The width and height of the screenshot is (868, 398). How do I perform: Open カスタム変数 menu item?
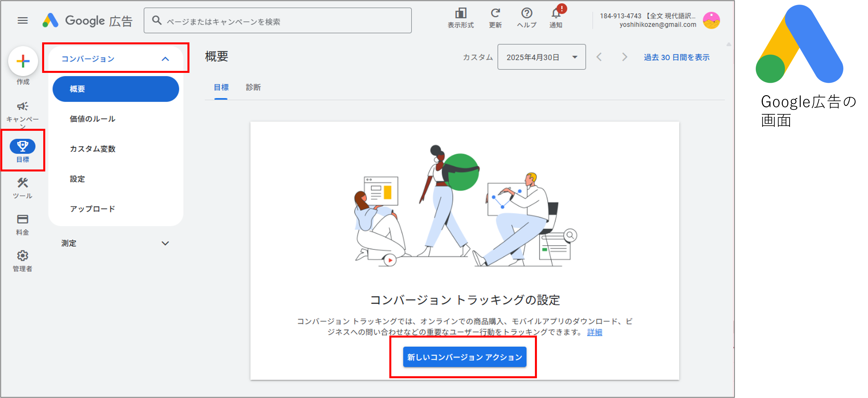click(93, 149)
